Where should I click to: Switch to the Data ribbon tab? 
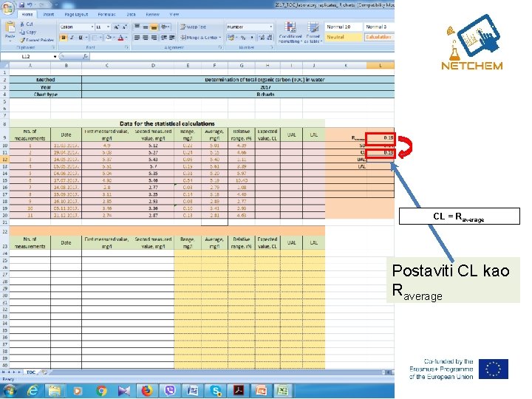(131, 14)
